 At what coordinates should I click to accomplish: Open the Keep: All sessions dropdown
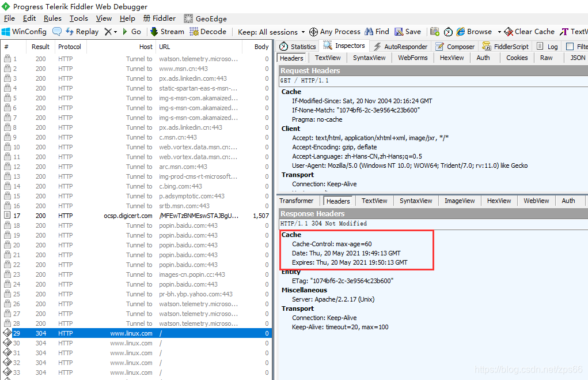(271, 32)
